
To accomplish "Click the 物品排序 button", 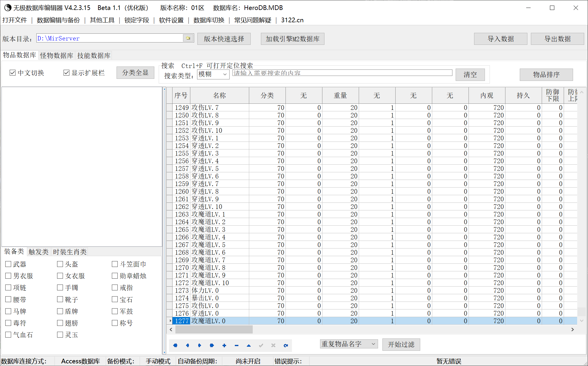I will click(546, 74).
